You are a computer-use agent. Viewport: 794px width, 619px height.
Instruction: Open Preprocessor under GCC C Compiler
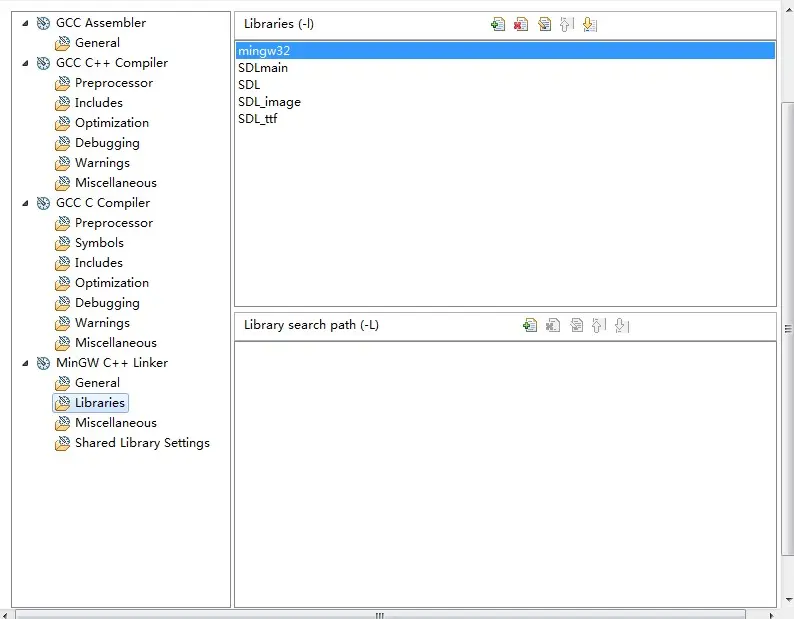[114, 223]
